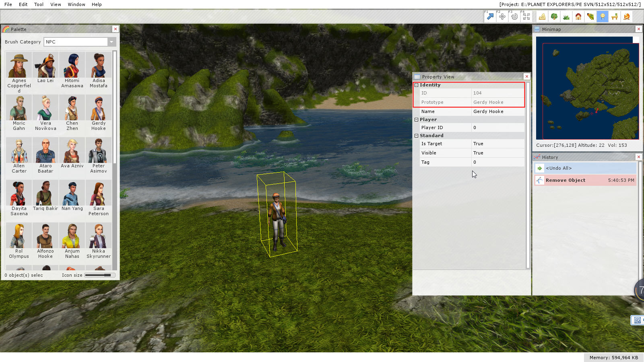The height and width of the screenshot is (362, 644).
Task: Pick Nan Yang NPC thumbnail
Action: pos(72,193)
